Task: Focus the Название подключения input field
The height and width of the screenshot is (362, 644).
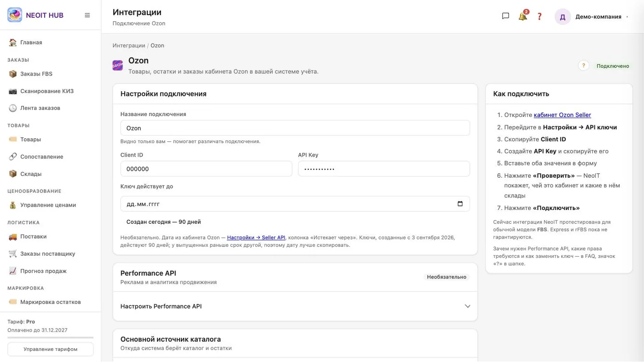Action: [295, 128]
